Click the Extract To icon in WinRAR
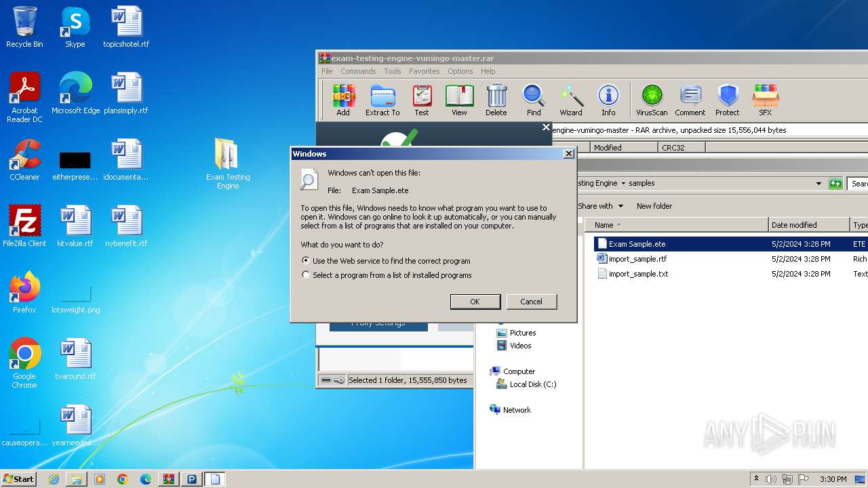The height and width of the screenshot is (488, 868). (382, 100)
